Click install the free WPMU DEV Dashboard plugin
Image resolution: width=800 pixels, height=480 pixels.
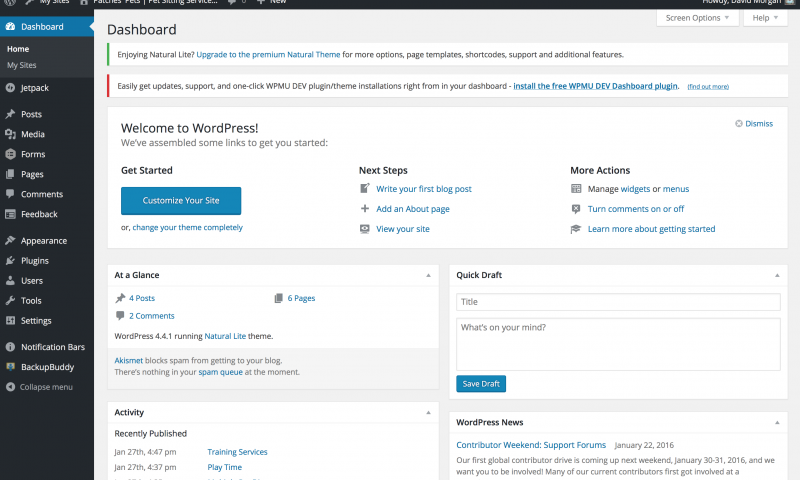[x=595, y=86]
